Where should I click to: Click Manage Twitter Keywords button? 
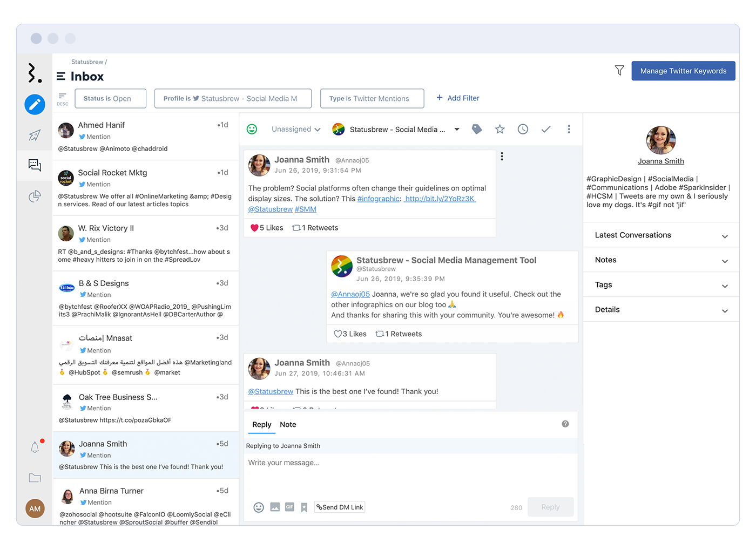(x=683, y=71)
